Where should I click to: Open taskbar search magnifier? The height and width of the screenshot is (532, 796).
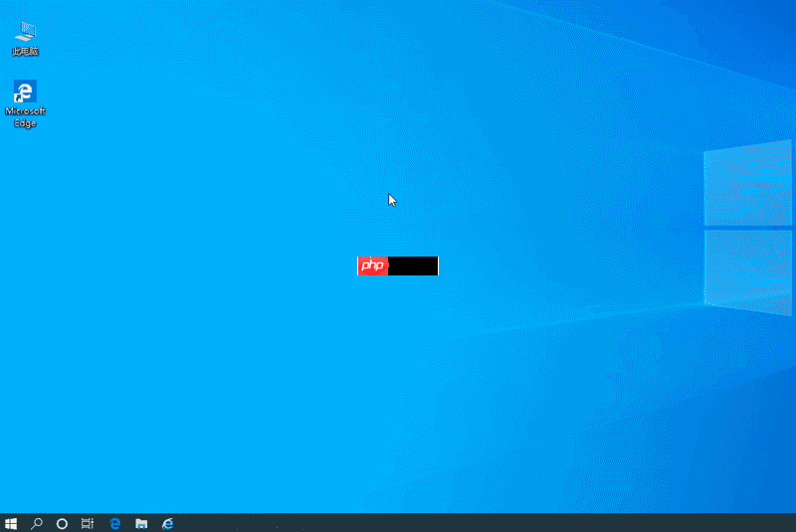pyautogui.click(x=37, y=523)
